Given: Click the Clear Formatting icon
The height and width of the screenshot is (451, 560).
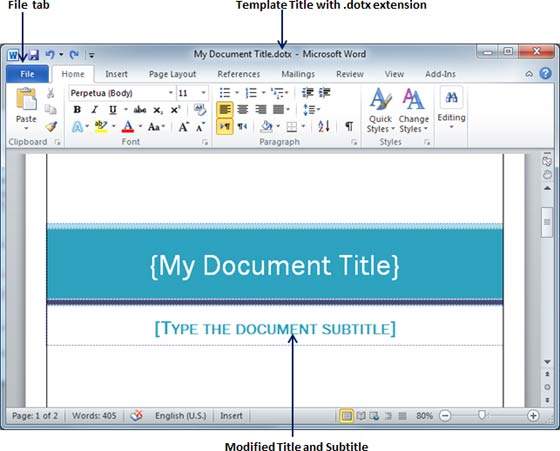Looking at the screenshot, I should pos(200,110).
